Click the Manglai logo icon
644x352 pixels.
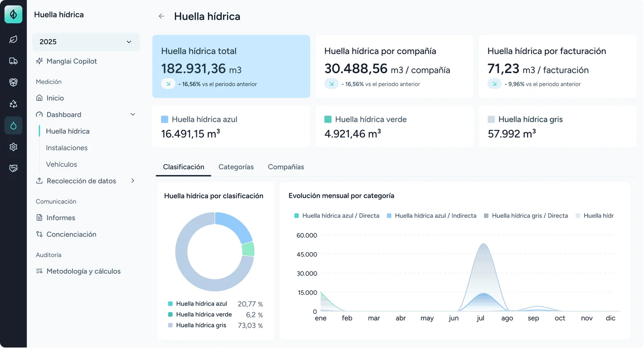click(13, 14)
